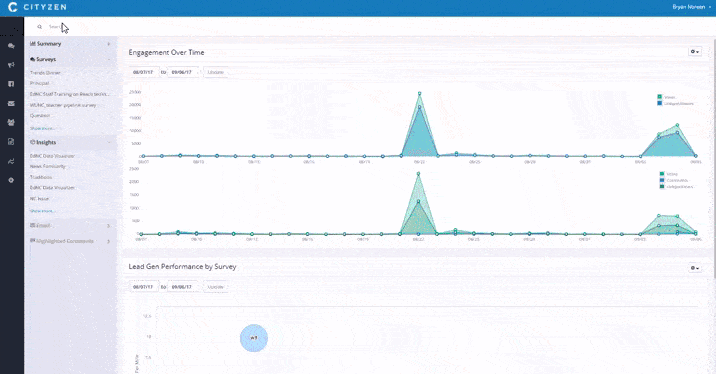
Task: Open Engagement Over Time gear options dropdown
Action: (695, 52)
